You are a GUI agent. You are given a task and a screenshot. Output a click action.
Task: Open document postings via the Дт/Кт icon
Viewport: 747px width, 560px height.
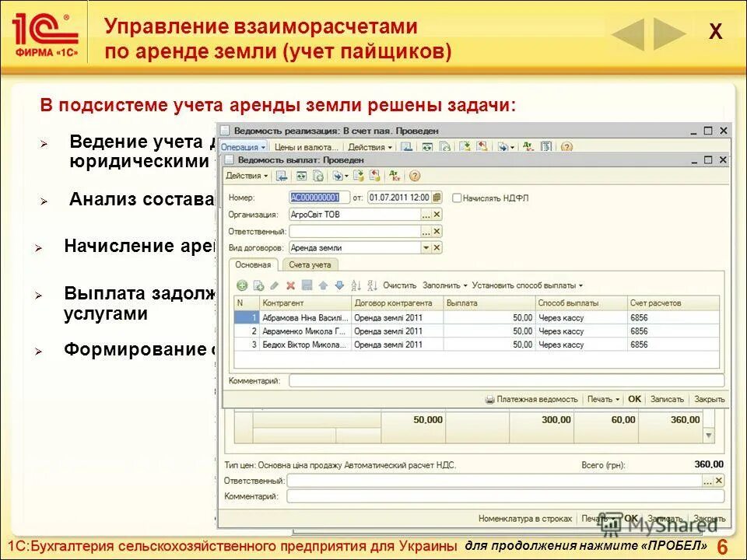(x=394, y=177)
